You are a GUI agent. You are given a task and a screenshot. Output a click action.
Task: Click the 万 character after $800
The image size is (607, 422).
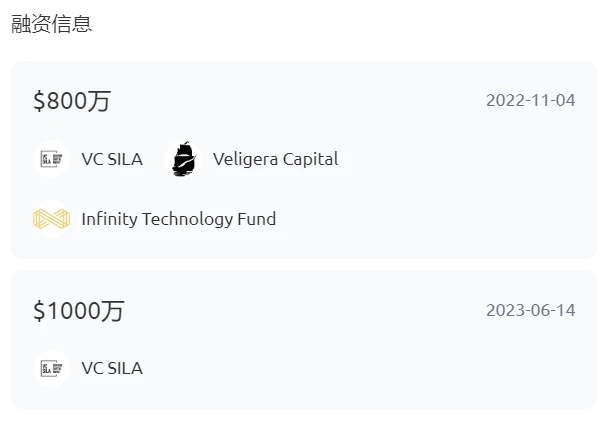click(x=100, y=101)
